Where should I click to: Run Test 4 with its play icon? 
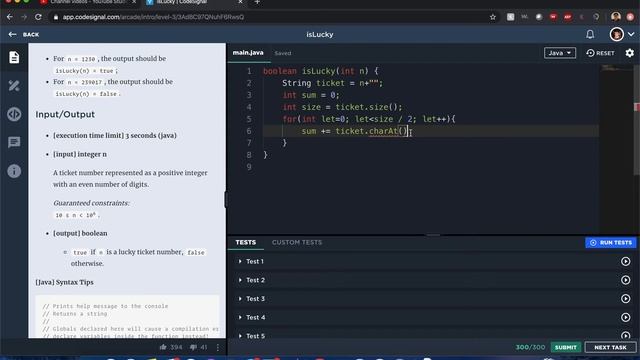pyautogui.click(x=625, y=317)
